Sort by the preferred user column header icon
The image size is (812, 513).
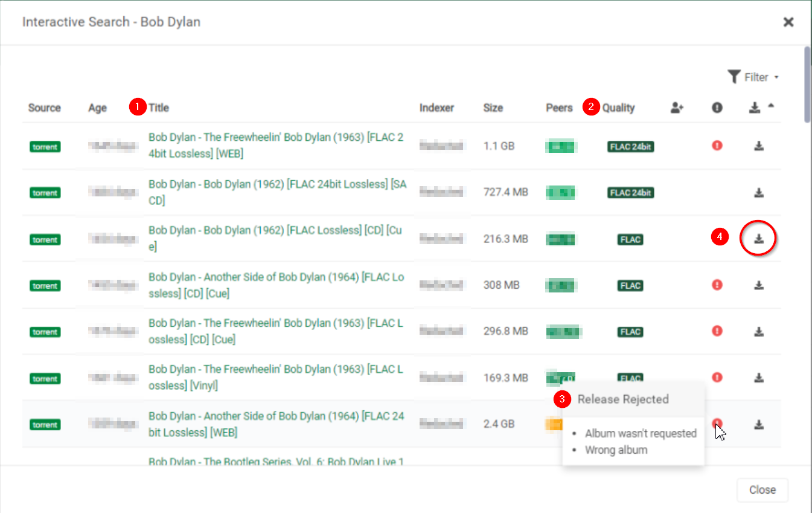pos(677,108)
